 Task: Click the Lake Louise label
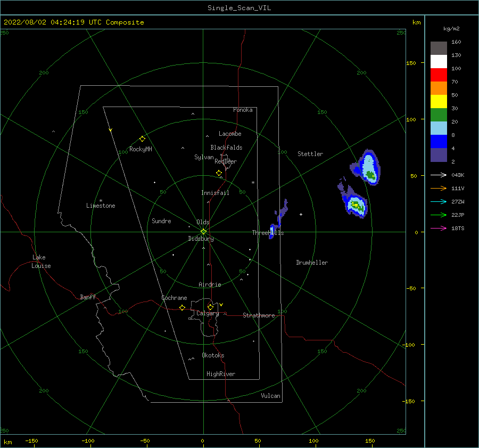(x=41, y=262)
